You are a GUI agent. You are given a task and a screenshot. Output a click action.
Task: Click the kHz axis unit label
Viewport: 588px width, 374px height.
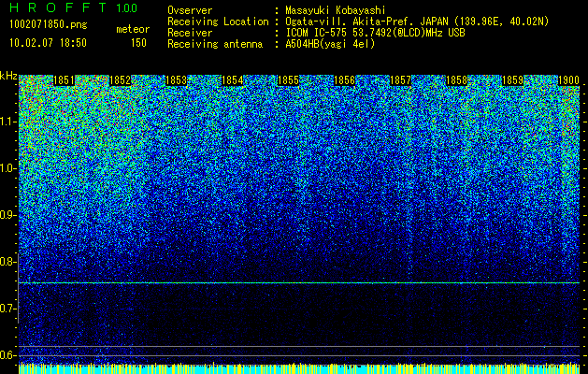tap(8, 76)
